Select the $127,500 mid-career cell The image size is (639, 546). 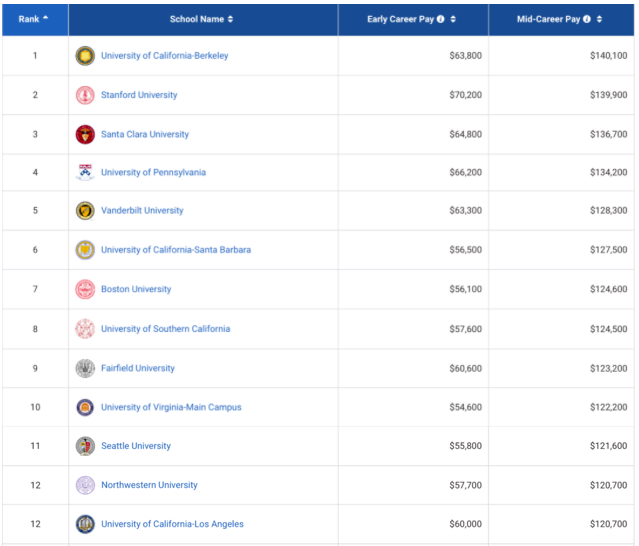pos(562,250)
